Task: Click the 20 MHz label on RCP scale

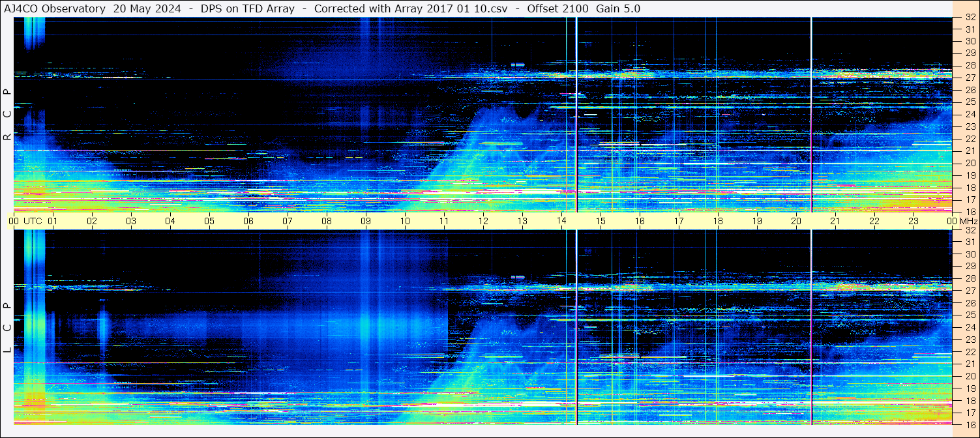Action: pyautogui.click(x=970, y=163)
